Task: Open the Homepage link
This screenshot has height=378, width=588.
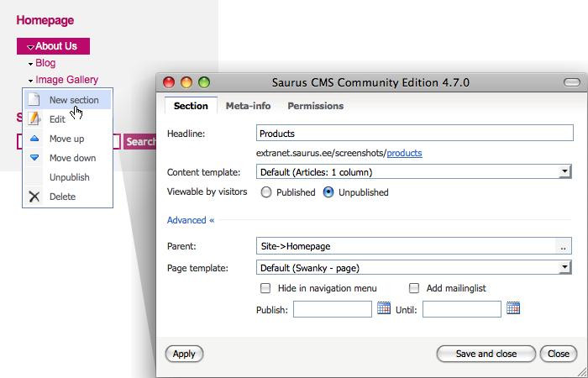Action: (45, 20)
